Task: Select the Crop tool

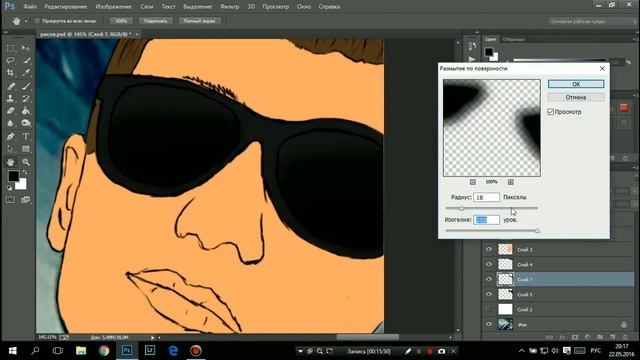Action: point(11,73)
